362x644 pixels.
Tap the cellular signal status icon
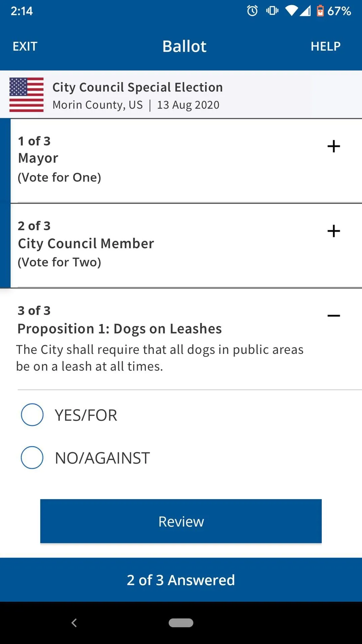point(305,11)
